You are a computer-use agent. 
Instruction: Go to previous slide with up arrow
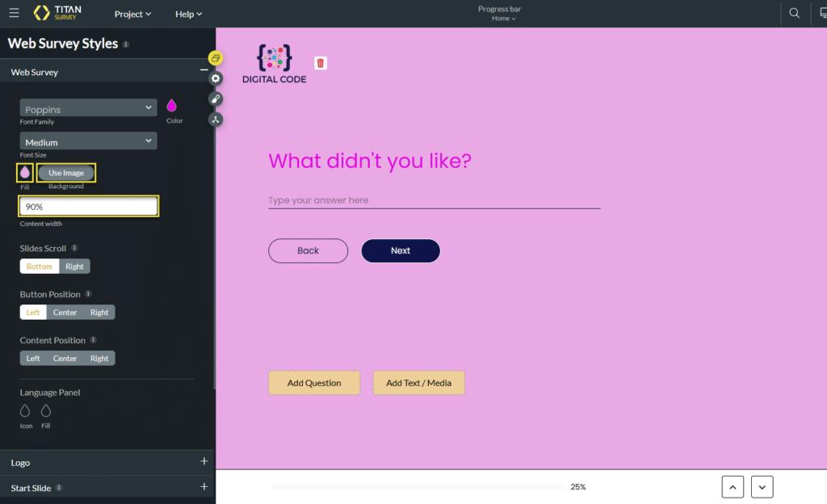coord(733,487)
